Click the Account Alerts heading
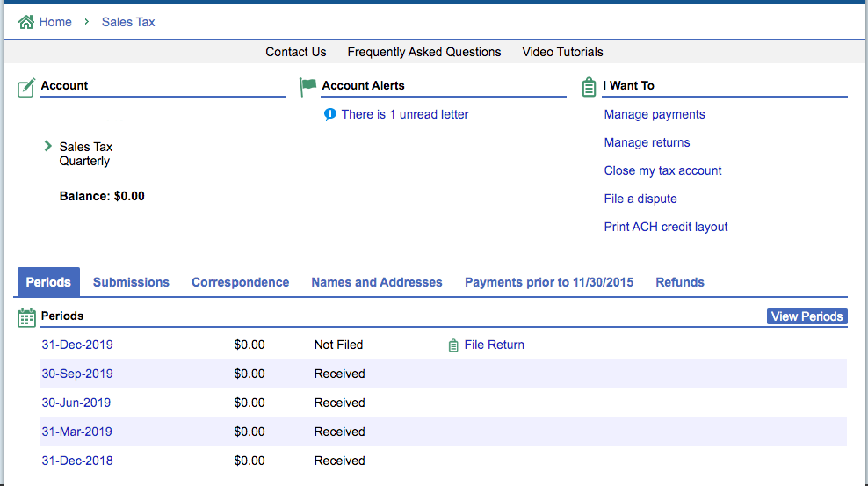This screenshot has height=486, width=868. (x=363, y=86)
